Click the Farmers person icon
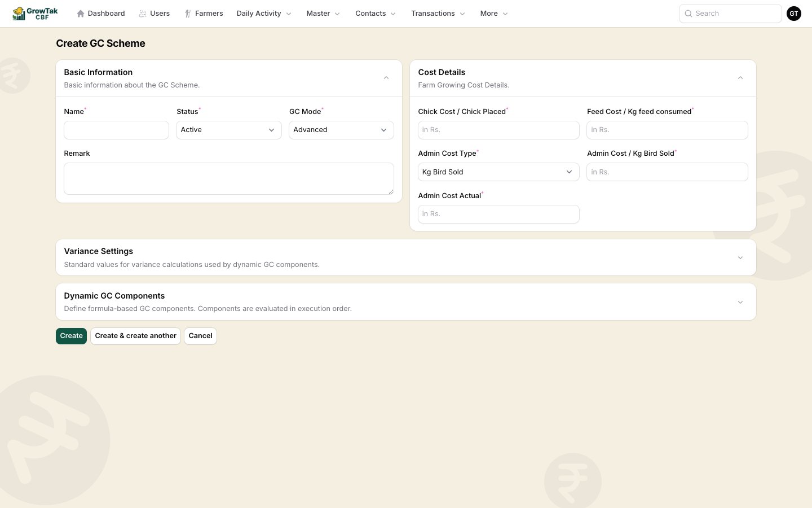 [188, 14]
